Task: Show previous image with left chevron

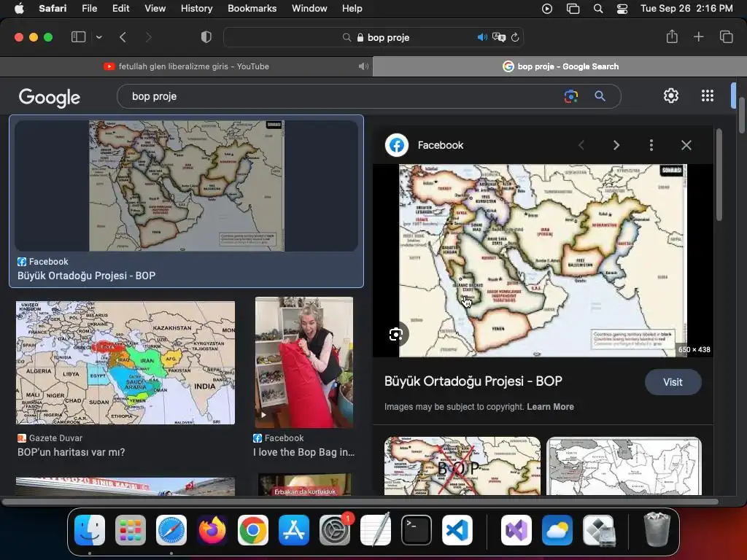Action: click(x=581, y=145)
